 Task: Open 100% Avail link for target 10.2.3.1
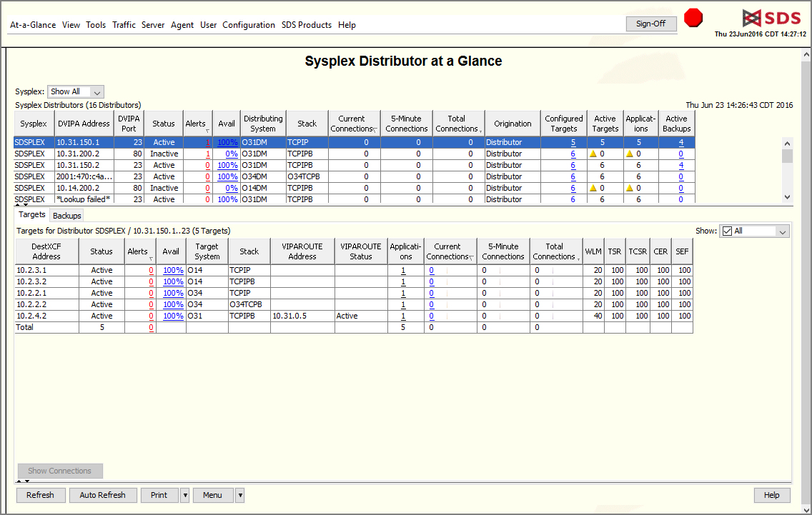click(x=174, y=270)
